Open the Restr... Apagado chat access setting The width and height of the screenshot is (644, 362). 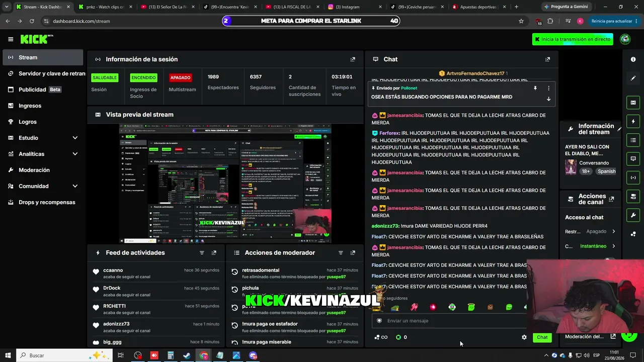[x=590, y=232]
